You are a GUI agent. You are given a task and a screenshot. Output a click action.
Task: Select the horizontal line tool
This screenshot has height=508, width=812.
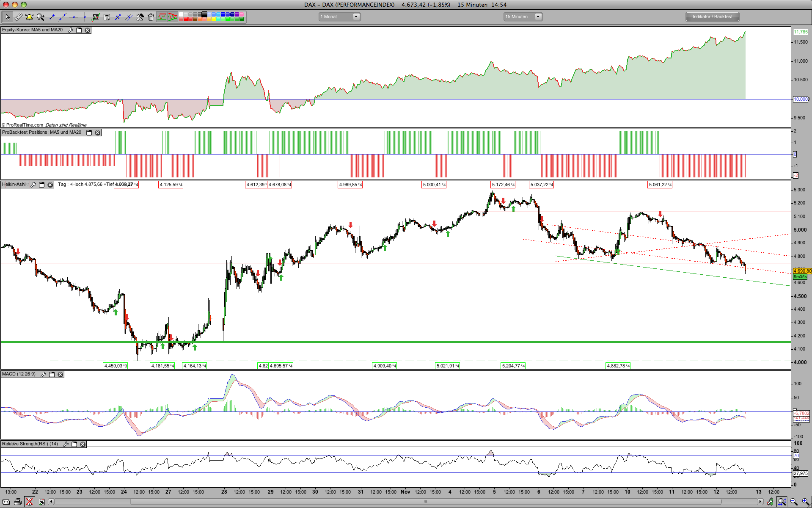pos(74,17)
